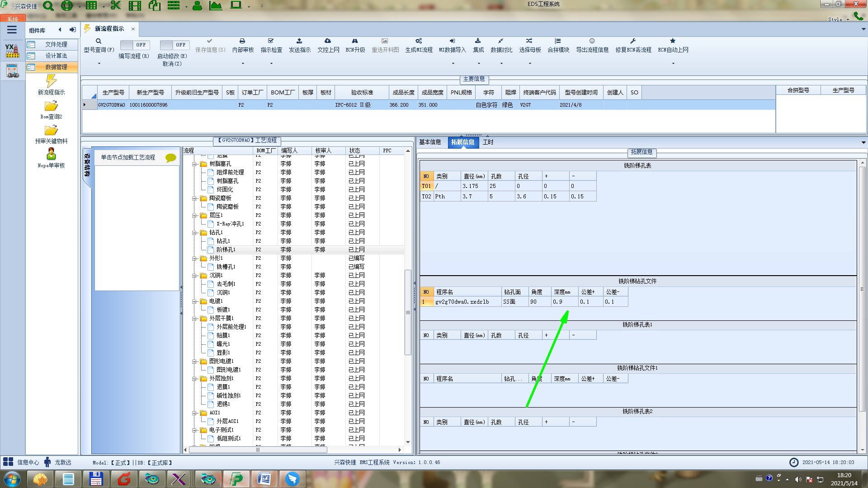The image size is (868, 488).
Task: Select 文件处理 in component library
Action: [x=56, y=44]
